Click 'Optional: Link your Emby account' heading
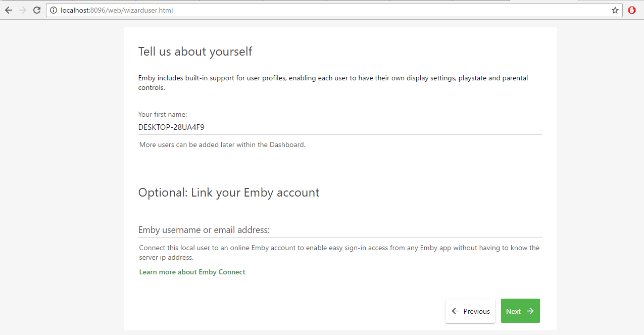 [x=229, y=193]
